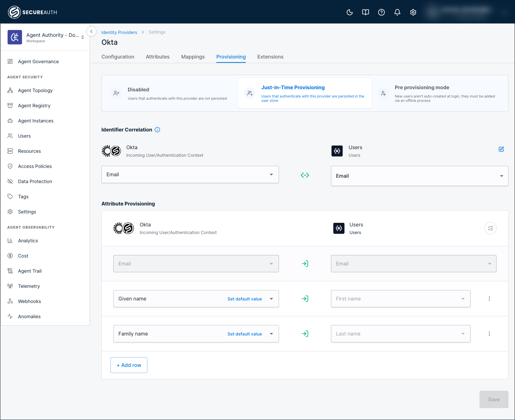Open Resources page

(30, 151)
